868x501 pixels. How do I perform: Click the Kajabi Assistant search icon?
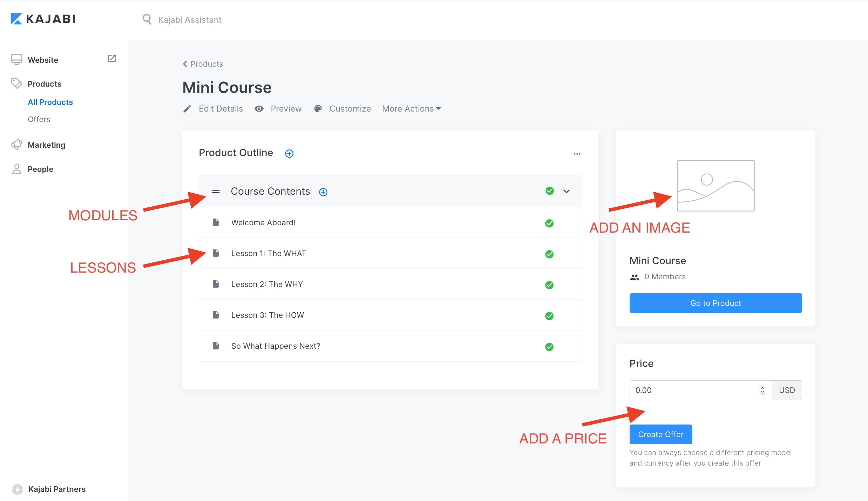click(147, 20)
